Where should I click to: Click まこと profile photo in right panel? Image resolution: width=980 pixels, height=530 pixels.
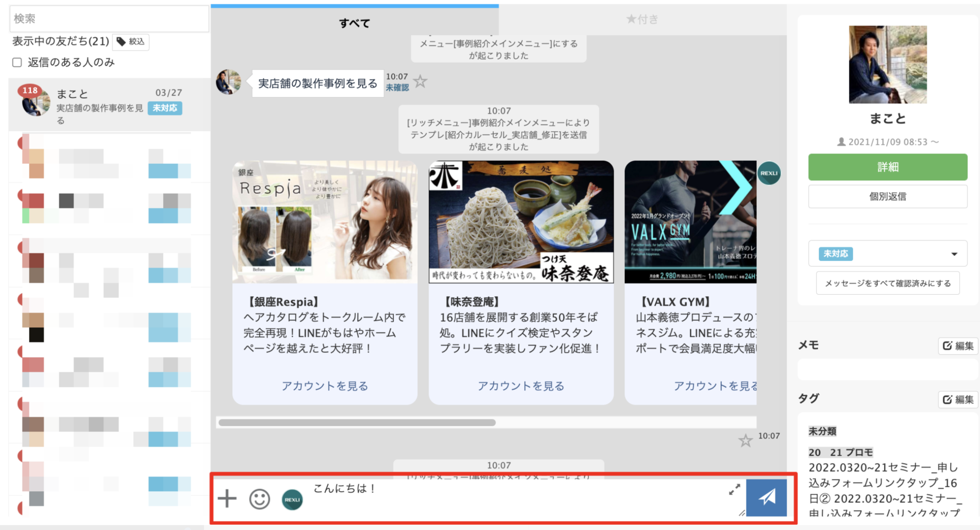pos(887,64)
